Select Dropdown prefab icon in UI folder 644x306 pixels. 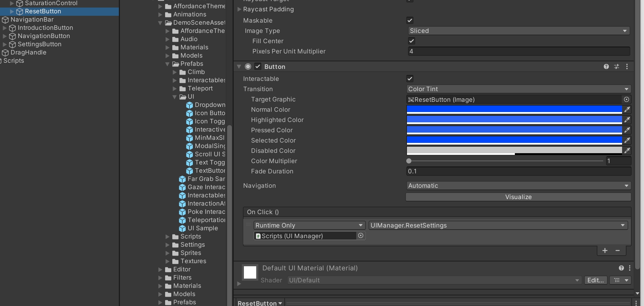pos(189,105)
